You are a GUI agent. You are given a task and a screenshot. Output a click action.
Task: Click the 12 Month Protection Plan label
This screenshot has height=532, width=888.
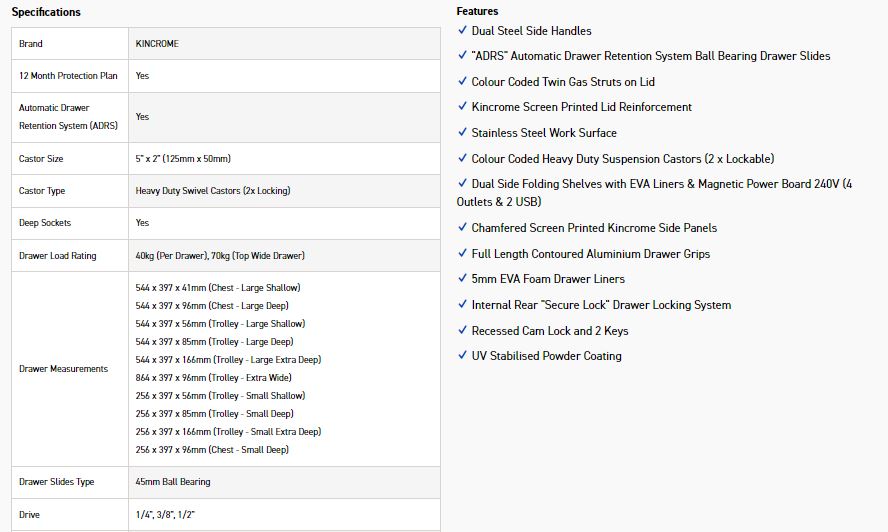[68, 76]
